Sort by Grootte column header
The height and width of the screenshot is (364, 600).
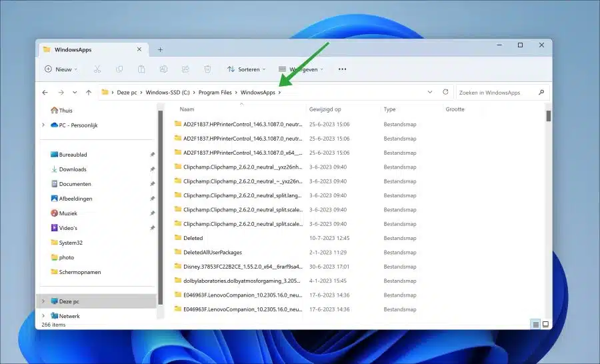tap(455, 109)
